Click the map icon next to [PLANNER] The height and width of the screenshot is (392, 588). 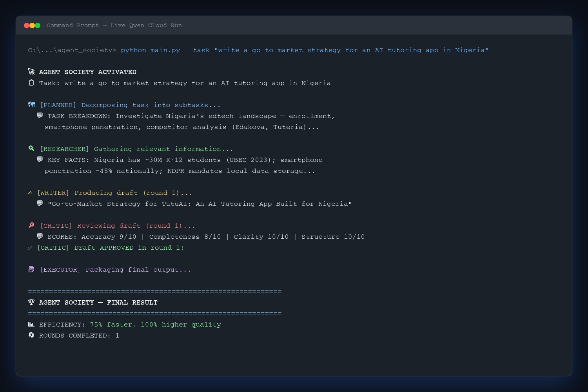pos(32,105)
